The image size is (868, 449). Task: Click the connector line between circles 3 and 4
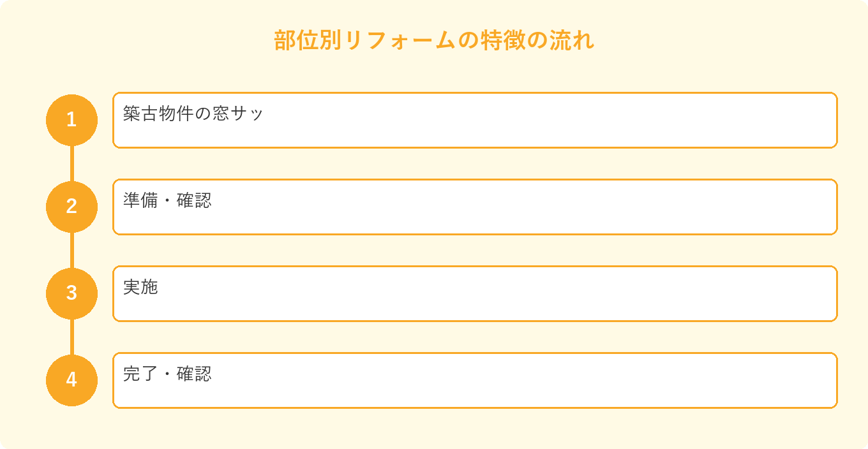[71, 337]
